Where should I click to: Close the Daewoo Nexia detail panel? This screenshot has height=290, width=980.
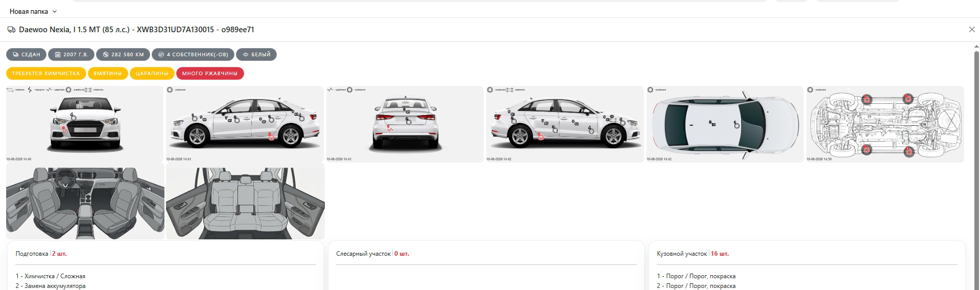(x=972, y=30)
